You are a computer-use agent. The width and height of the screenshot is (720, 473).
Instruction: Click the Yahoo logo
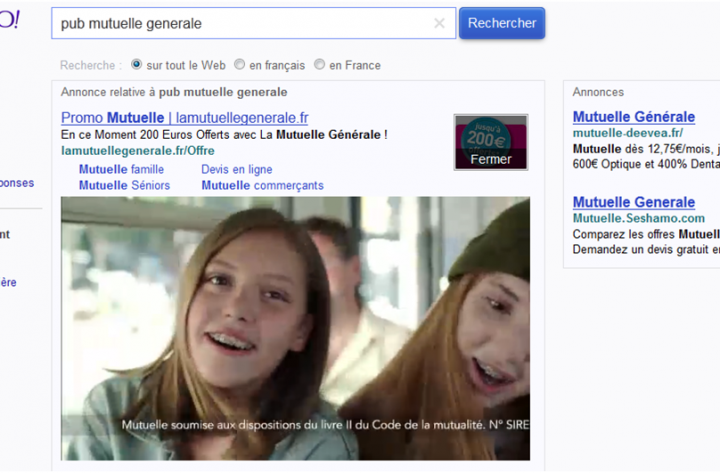click(x=9, y=20)
